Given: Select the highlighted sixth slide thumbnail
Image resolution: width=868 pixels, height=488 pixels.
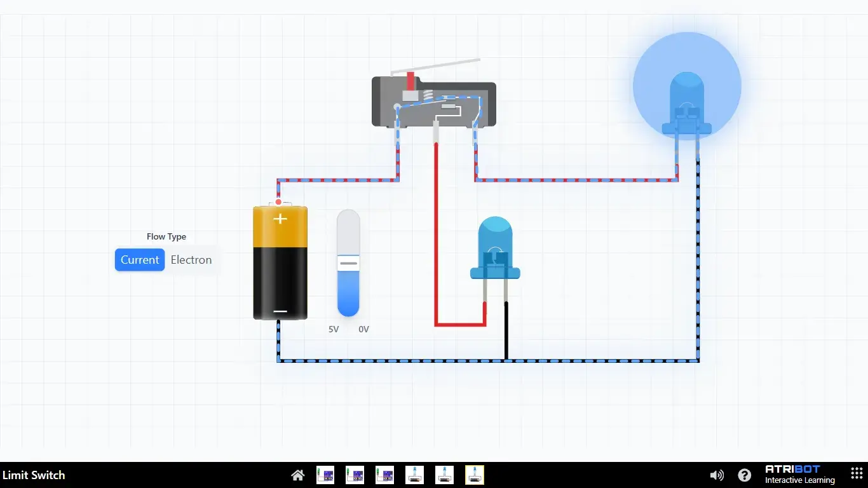Looking at the screenshot, I should pyautogui.click(x=475, y=475).
